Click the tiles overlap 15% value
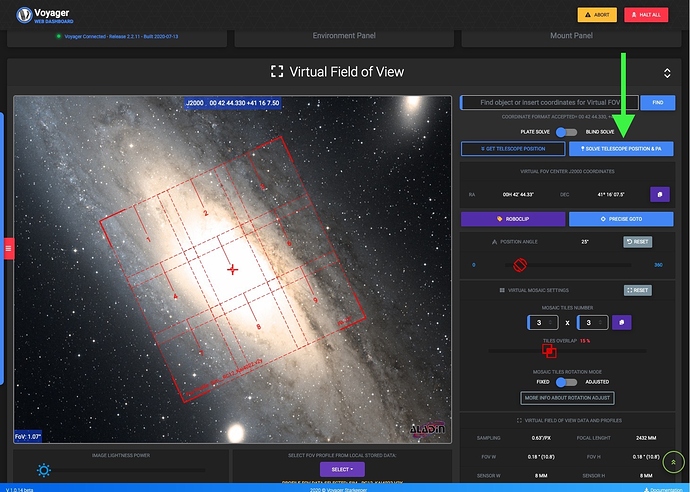The height and width of the screenshot is (492, 690). tap(585, 341)
